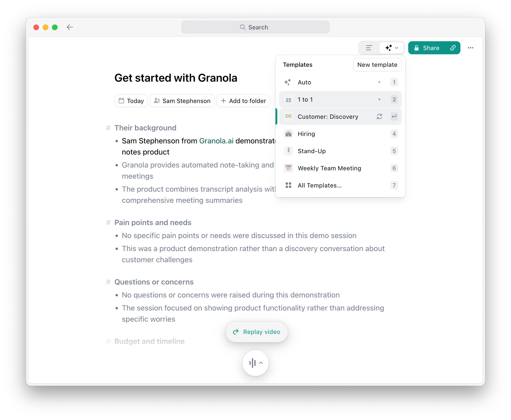
Task: Select the Auto template
Action: [340, 82]
